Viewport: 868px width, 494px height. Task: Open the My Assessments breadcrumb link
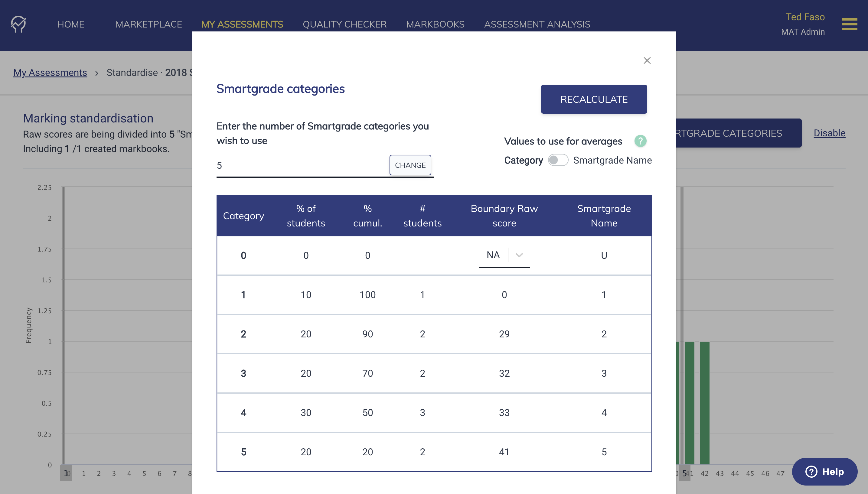coord(50,72)
